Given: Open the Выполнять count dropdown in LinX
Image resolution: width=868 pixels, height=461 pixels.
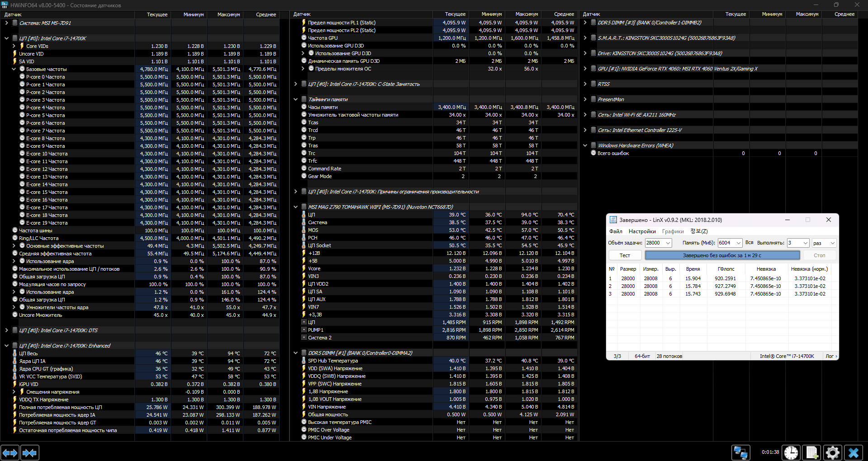Looking at the screenshot, I should [805, 243].
